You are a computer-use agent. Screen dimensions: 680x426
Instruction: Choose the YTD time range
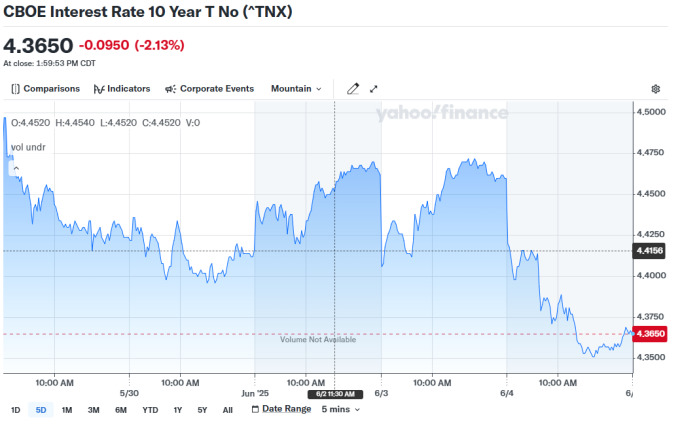coord(150,409)
